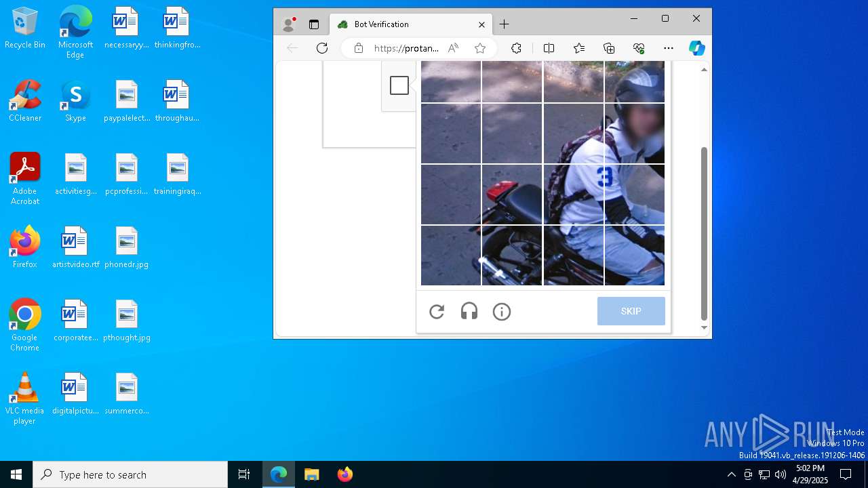Screen dimensions: 868x488
Task: Click the address bar URL field
Action: (406, 48)
